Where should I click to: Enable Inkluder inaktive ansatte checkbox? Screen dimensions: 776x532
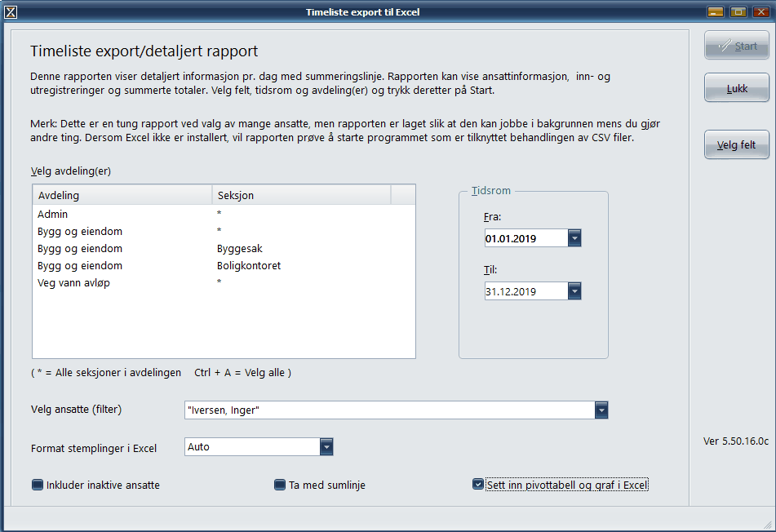tap(38, 485)
